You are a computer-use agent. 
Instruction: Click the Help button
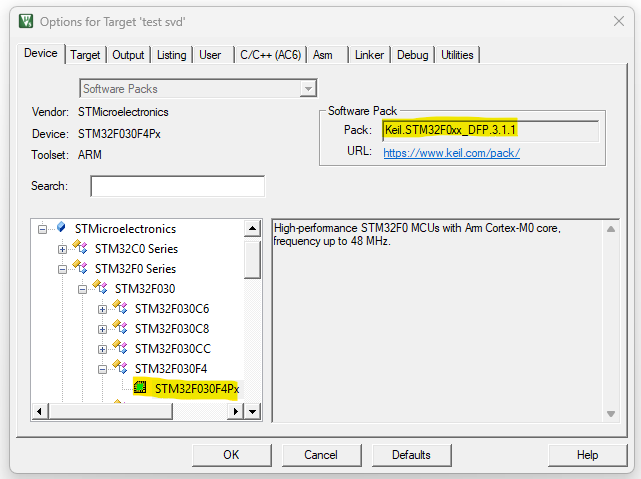(x=587, y=455)
